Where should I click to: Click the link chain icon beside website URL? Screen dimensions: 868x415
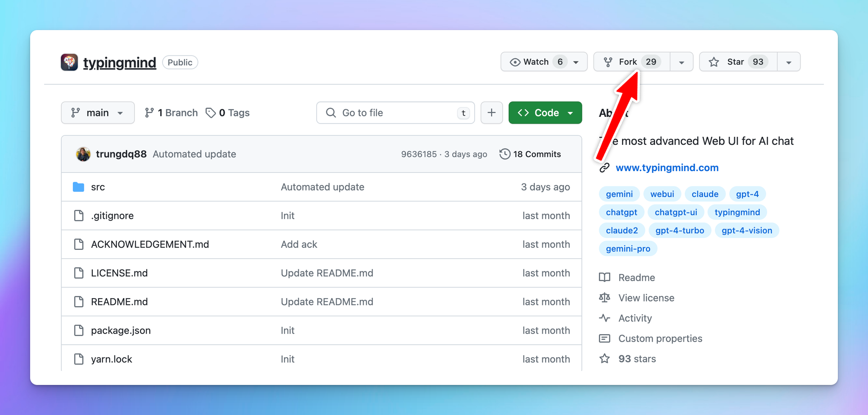tap(604, 168)
